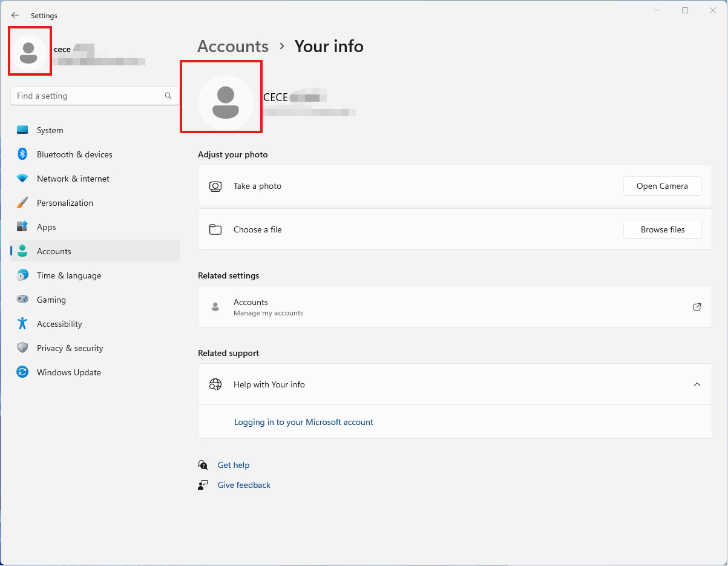Click the back arrow at top left

tap(15, 15)
